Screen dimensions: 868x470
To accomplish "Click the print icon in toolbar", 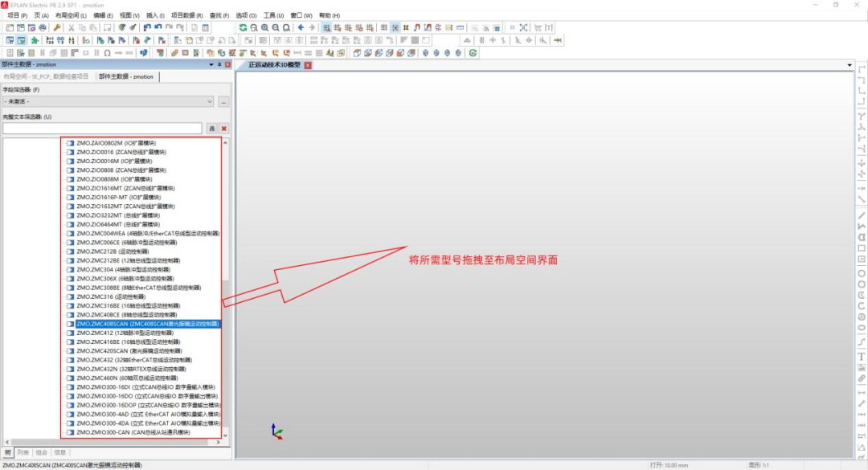I will [42, 27].
